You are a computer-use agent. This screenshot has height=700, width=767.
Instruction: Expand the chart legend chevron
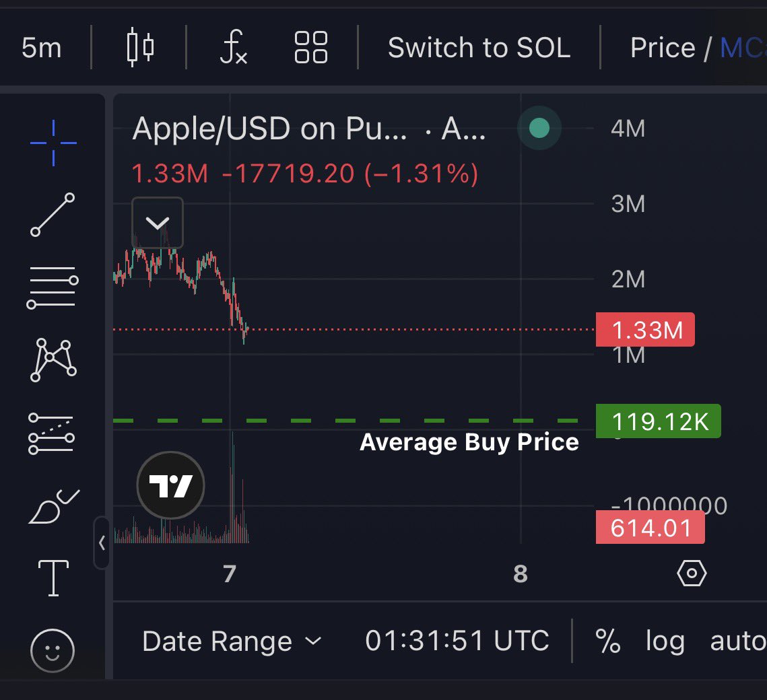click(158, 223)
